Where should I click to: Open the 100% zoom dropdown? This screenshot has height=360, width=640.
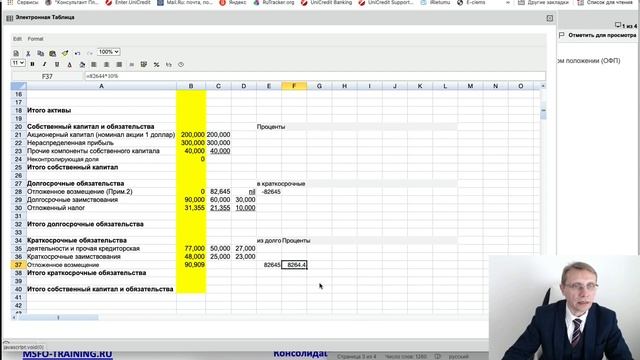[109, 52]
